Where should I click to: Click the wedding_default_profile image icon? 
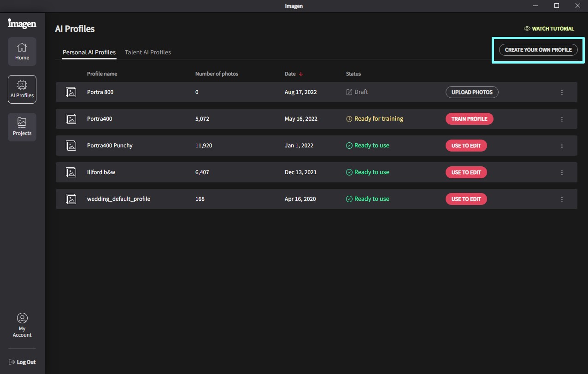(71, 199)
